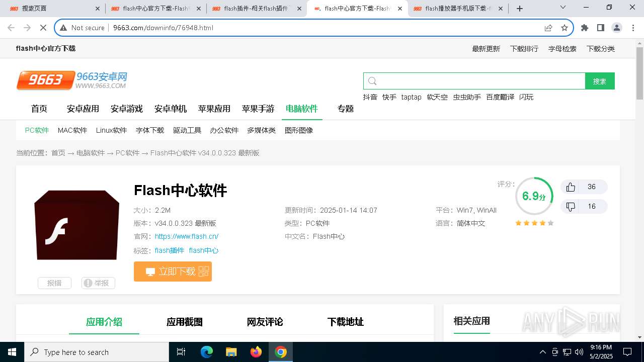This screenshot has width=644, height=362.
Task: Open the 专题 nav item
Action: [346, 109]
